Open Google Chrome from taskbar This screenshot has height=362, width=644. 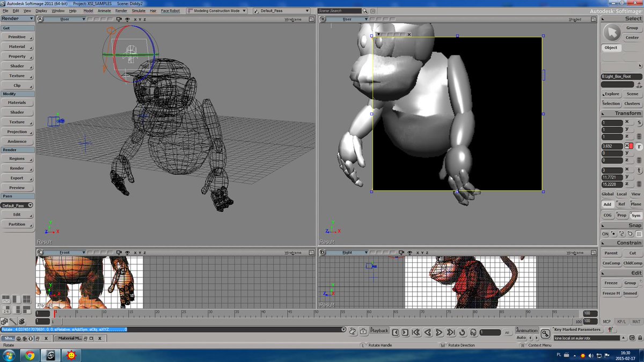tap(30, 355)
